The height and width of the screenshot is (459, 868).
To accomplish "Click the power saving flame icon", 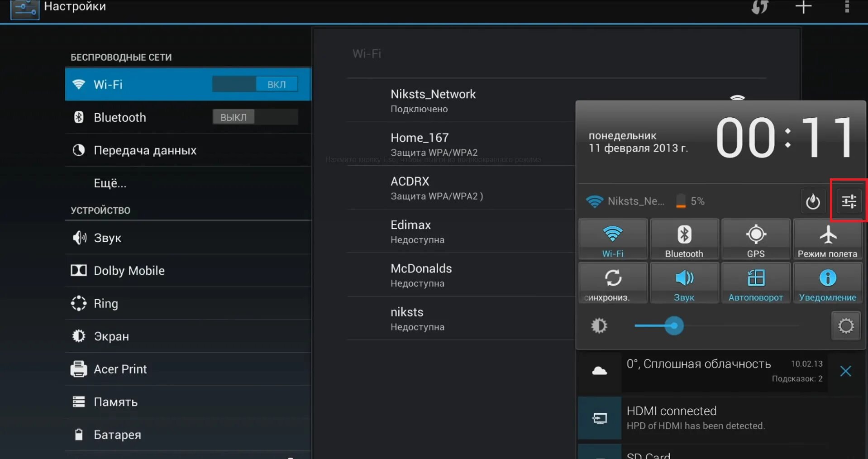I will pos(813,201).
